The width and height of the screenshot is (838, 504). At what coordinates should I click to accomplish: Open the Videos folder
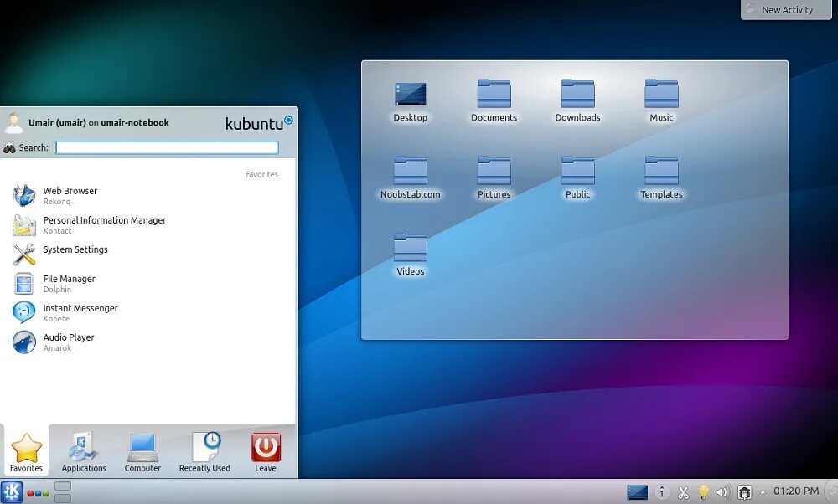(x=411, y=255)
